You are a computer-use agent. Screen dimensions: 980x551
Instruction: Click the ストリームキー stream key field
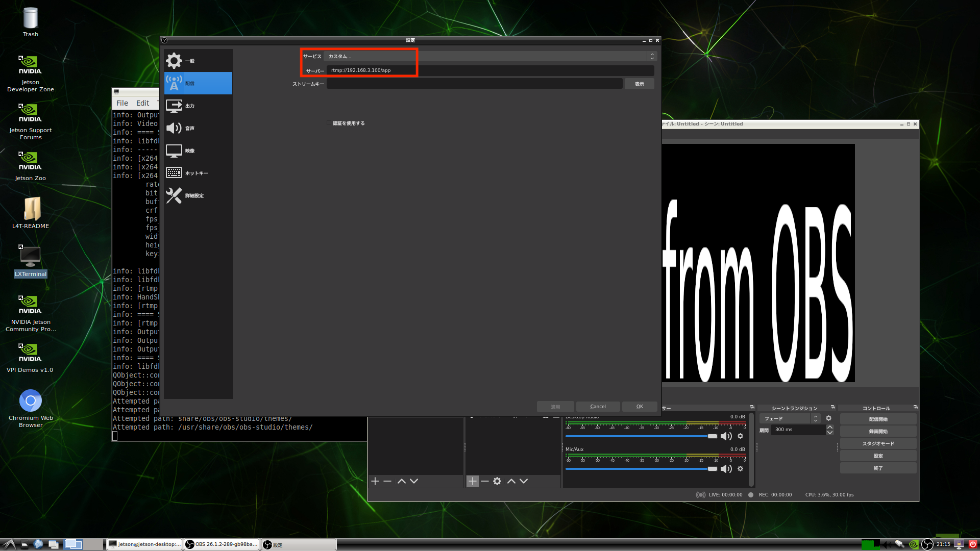click(x=474, y=84)
